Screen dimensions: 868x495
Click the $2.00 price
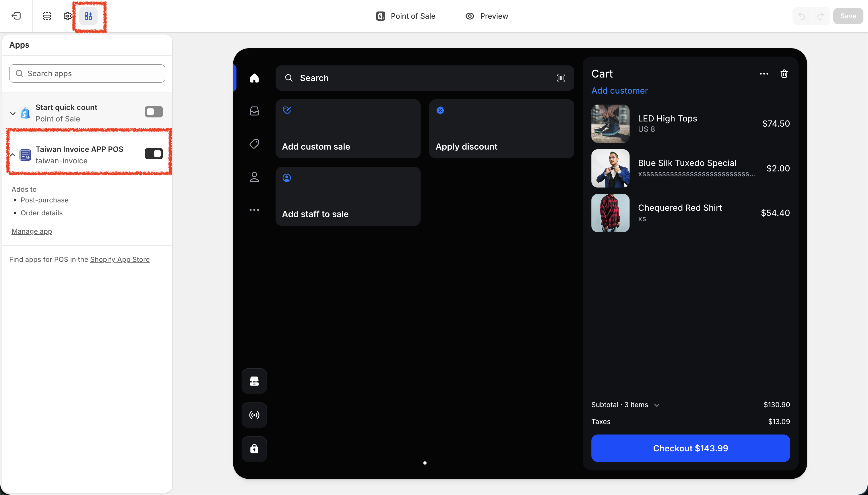pos(778,168)
